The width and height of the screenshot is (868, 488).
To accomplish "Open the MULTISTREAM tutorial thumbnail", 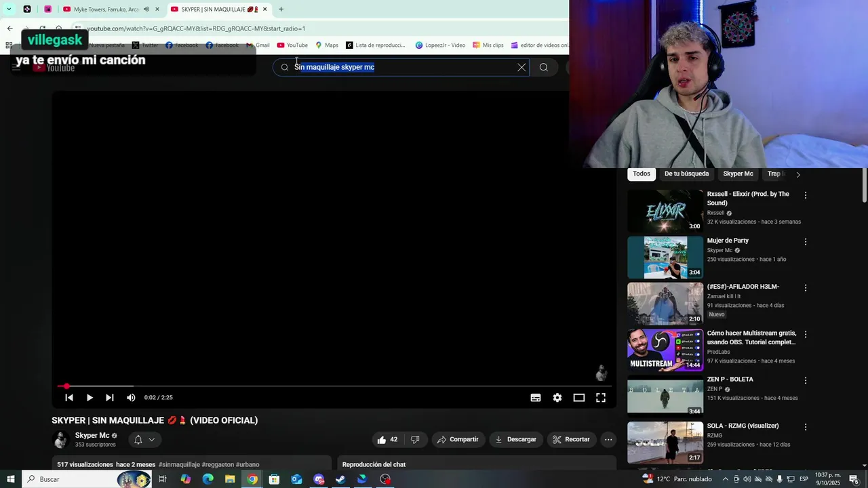I will pos(665,350).
